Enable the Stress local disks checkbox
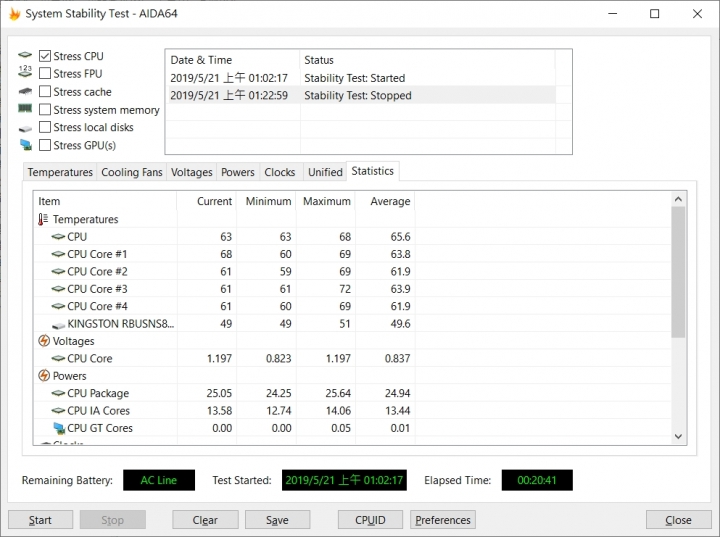Screen dimensions: 720x537 45,127
